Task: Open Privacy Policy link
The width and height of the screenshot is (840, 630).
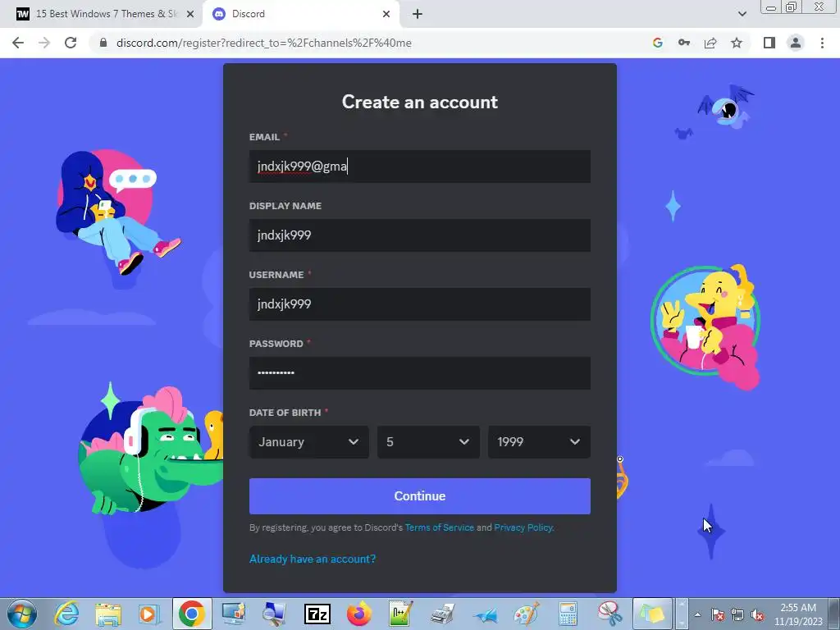Action: pos(523,527)
